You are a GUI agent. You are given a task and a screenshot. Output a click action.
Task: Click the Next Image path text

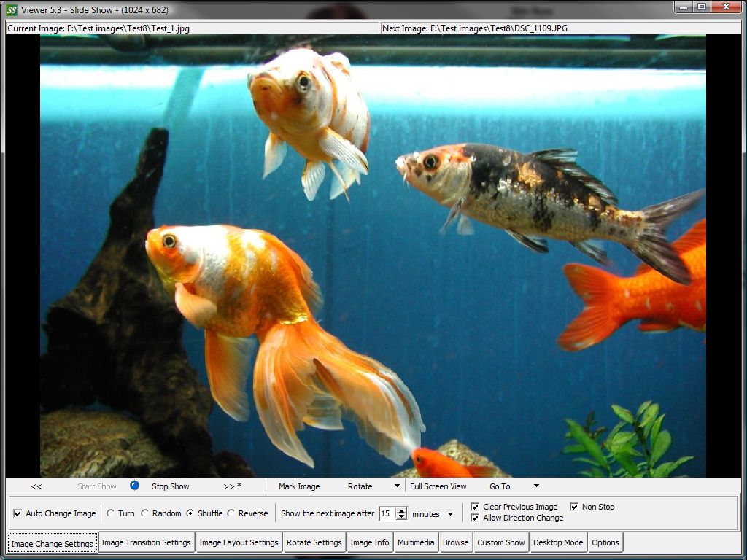[x=475, y=28]
